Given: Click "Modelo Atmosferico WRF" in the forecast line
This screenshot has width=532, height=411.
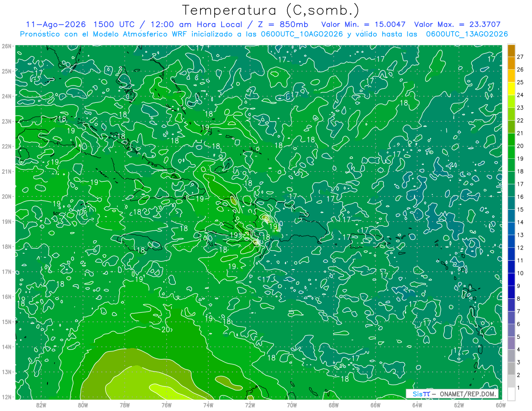Looking at the screenshot, I should pos(145,34).
